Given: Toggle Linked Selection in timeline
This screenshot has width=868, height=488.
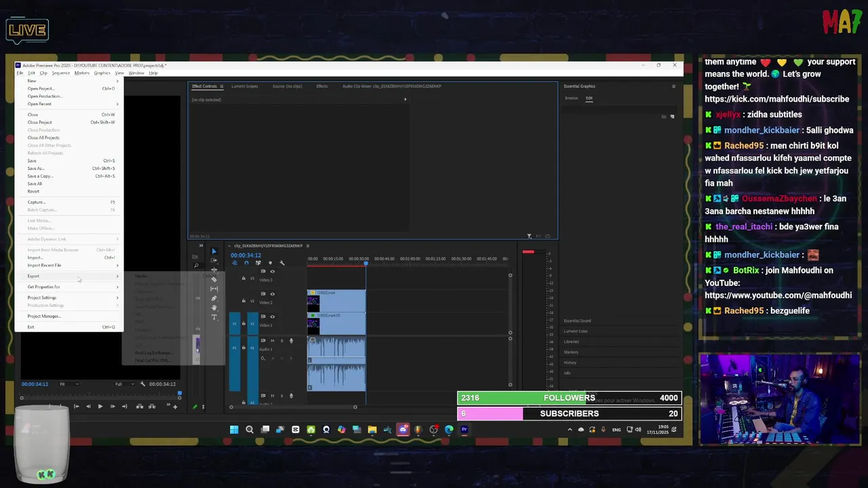Looking at the screenshot, I should (x=258, y=263).
